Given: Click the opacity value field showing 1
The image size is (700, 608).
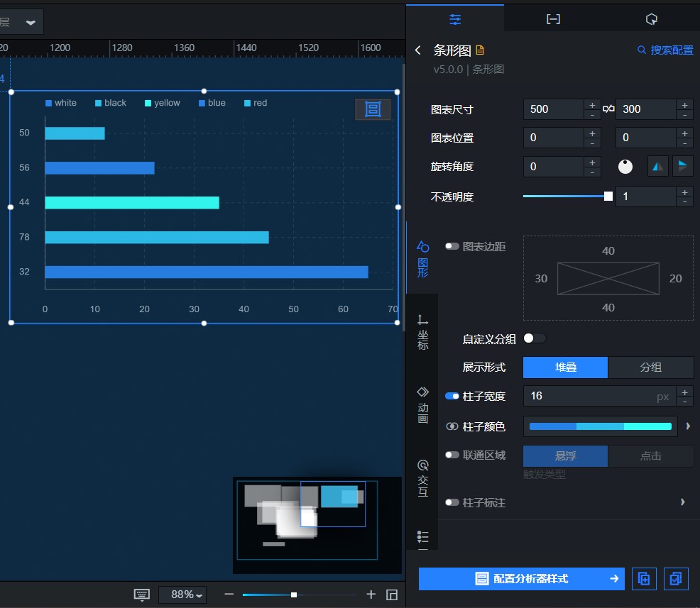Looking at the screenshot, I should (646, 197).
